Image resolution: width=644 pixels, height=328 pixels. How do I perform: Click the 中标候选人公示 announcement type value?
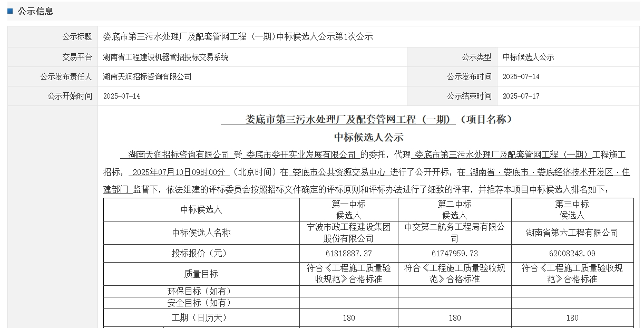click(x=528, y=57)
